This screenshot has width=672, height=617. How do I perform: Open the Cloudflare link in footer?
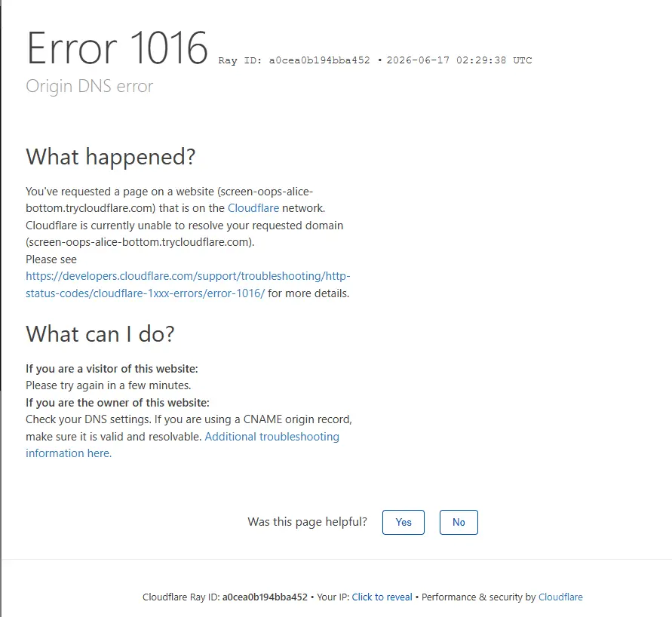pos(560,597)
